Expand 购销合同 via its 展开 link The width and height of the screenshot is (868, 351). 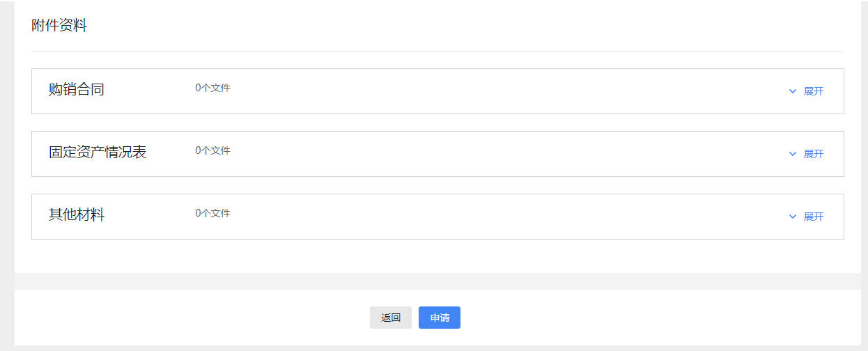click(x=813, y=91)
